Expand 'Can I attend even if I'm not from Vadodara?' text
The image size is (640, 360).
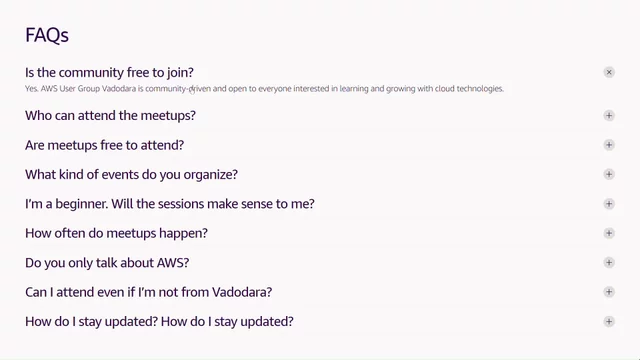[x=149, y=292]
